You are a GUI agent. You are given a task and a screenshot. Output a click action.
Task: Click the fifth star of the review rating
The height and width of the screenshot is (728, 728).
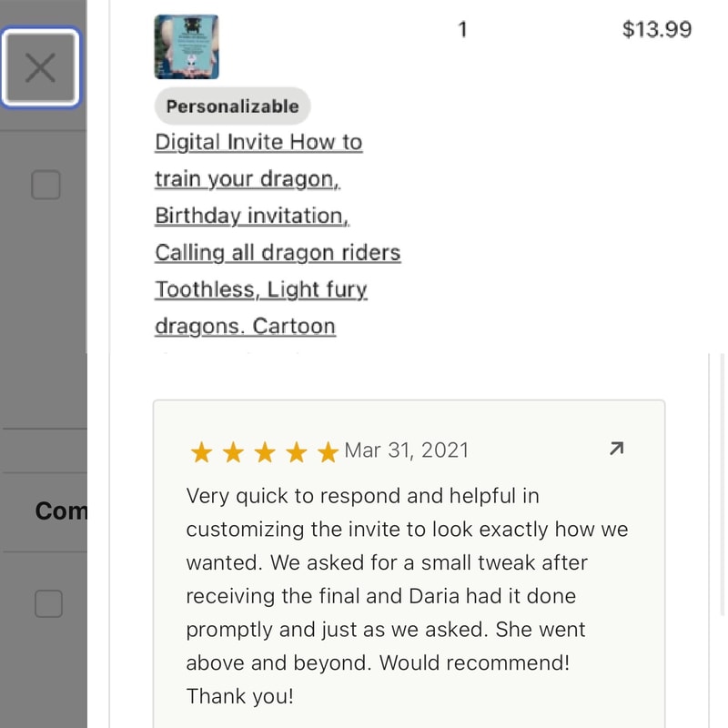[328, 452]
